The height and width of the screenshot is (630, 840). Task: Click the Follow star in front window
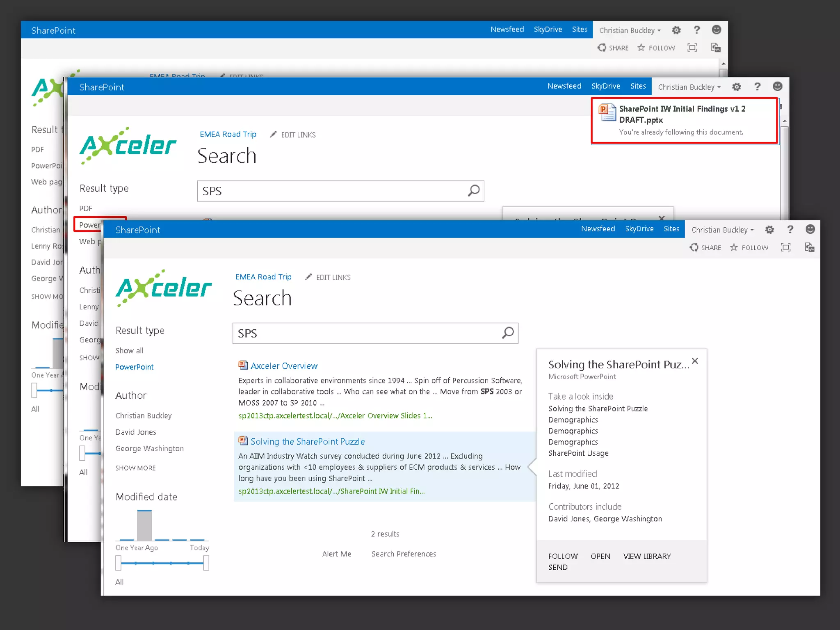click(734, 247)
